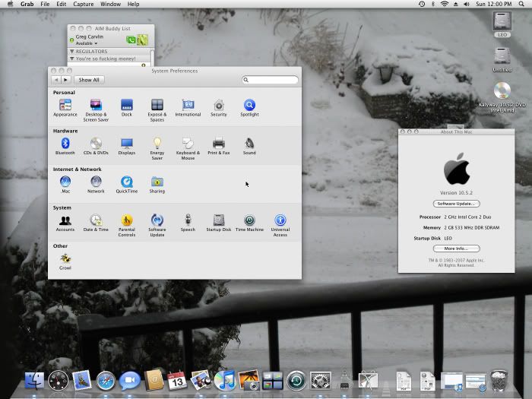Open Finder from the Dock
The width and height of the screenshot is (532, 399).
[34, 381]
